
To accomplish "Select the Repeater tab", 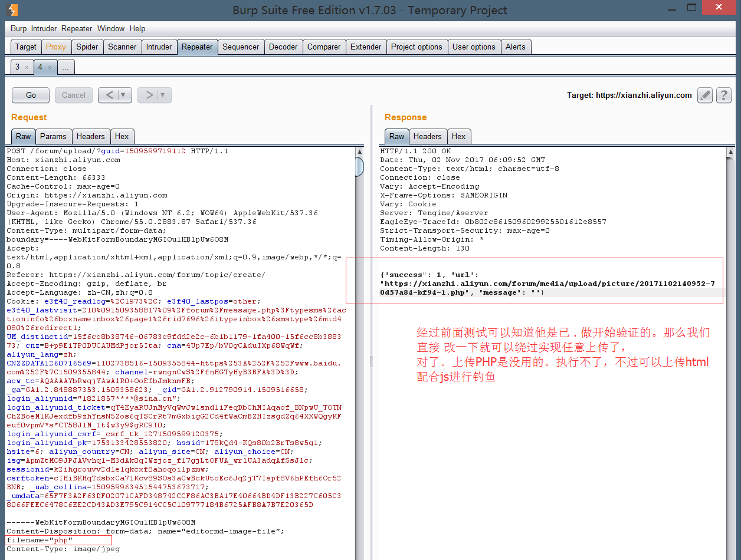I will coord(197,47).
